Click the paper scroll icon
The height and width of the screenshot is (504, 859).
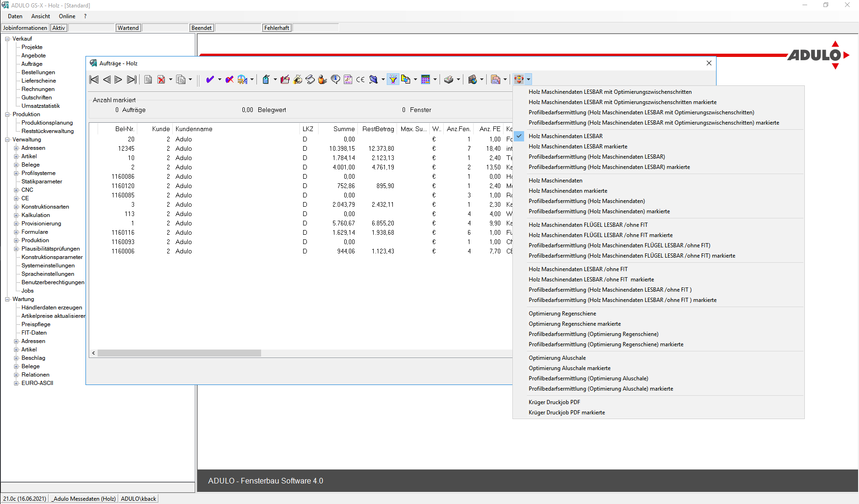(310, 80)
